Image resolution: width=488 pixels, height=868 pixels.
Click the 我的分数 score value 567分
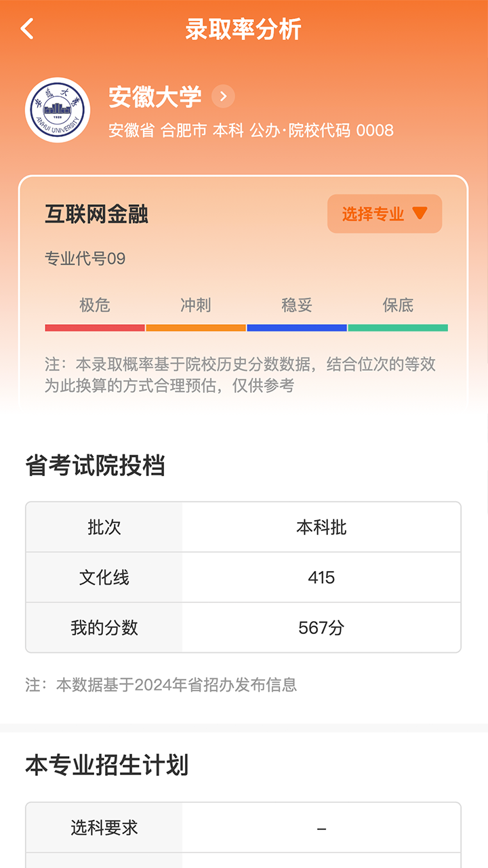pos(322,627)
